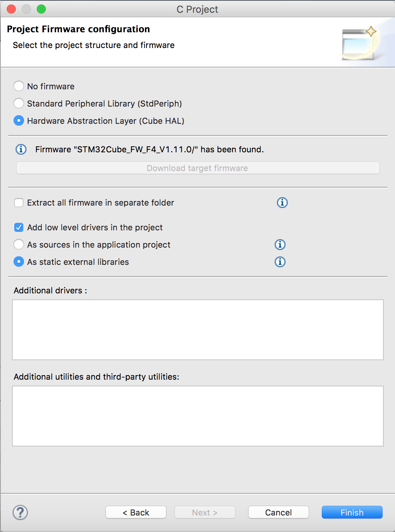Click inside Additional utilities and third-party list
Viewport: 395px width, 532px height.
tap(198, 416)
